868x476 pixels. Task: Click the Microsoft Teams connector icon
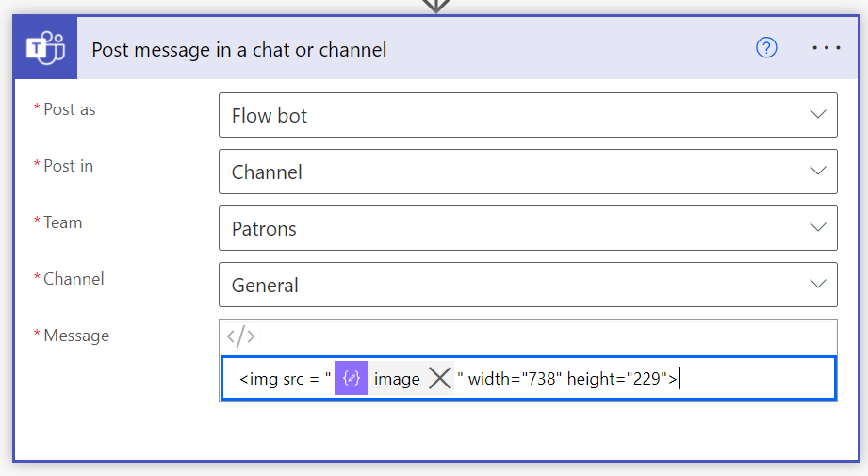[45, 49]
